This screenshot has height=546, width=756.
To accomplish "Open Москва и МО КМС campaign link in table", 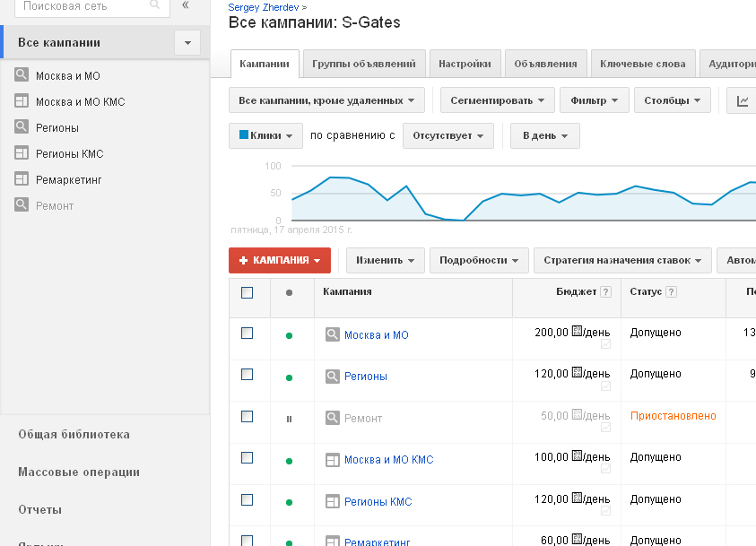I will tap(388, 460).
